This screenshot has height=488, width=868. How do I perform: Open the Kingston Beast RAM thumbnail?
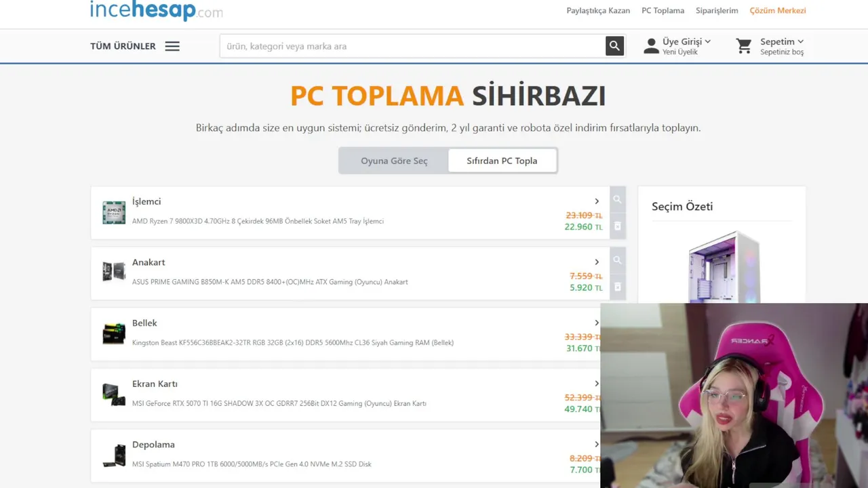click(x=114, y=333)
